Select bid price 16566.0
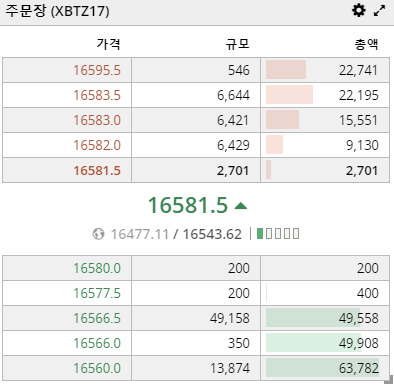This screenshot has width=394, height=385. [x=97, y=343]
